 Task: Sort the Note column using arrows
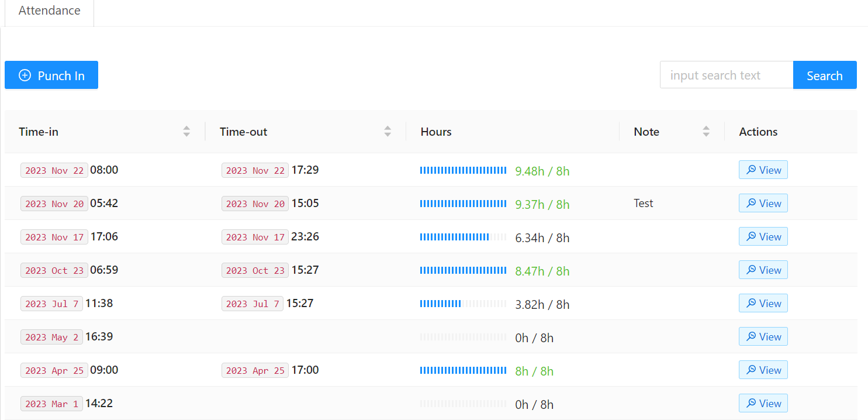[x=706, y=132]
